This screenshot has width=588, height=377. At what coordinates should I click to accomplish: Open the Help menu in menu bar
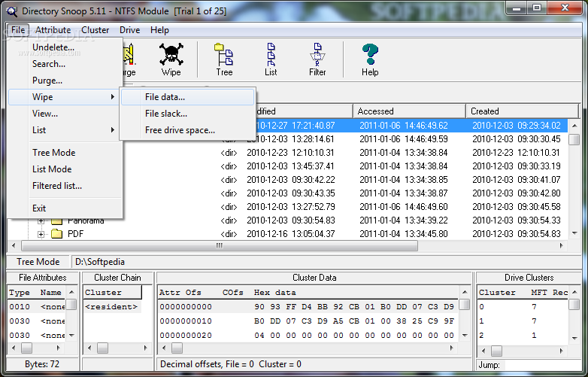pos(159,30)
